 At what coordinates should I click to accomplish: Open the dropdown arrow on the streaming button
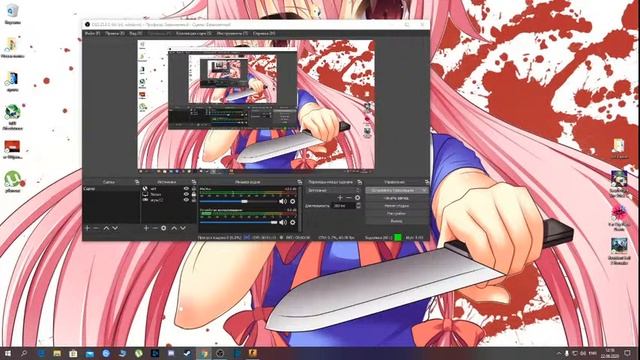click(x=424, y=190)
